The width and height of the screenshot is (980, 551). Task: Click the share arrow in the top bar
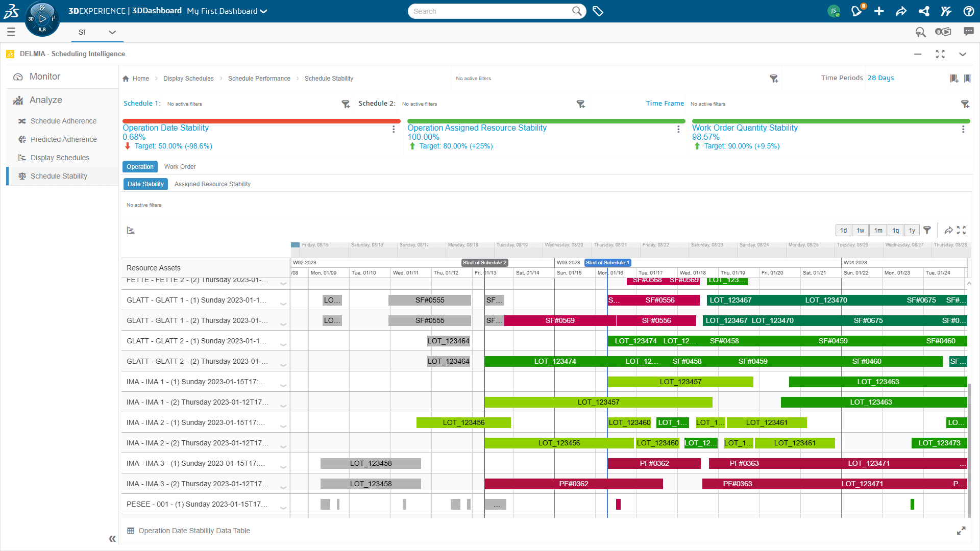tap(901, 11)
